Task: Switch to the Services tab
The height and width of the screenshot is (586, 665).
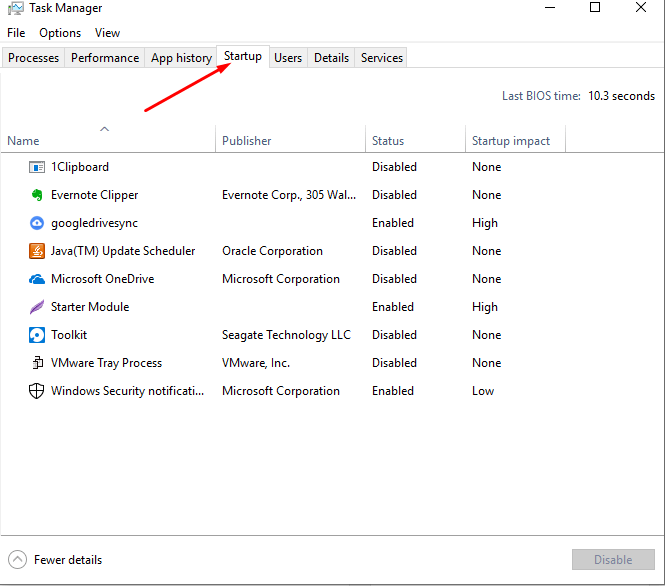Action: 382,58
